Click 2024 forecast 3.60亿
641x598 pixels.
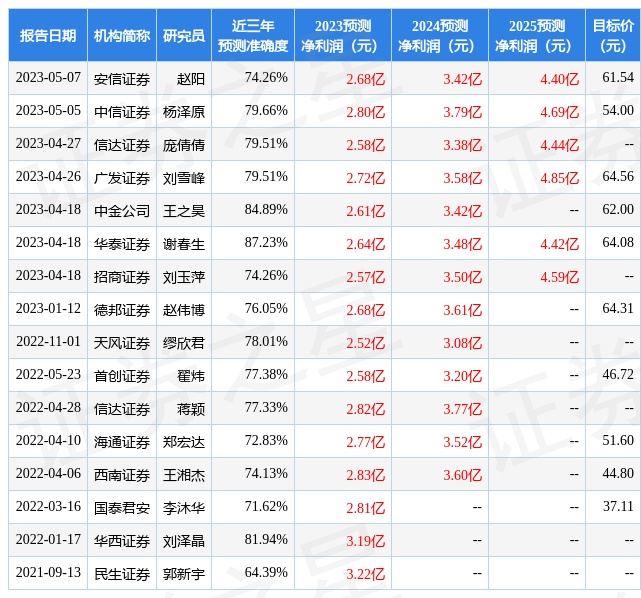[x=463, y=476]
